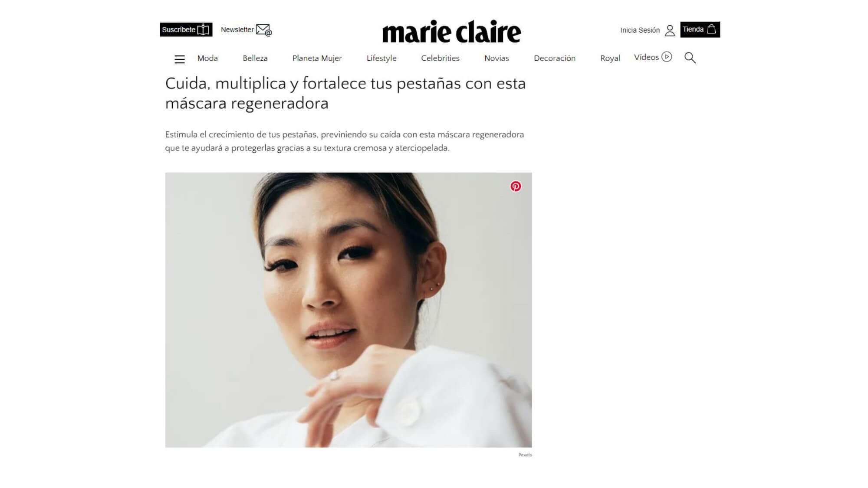Click the Inicia Sesión link
868x488 pixels.
coord(640,30)
